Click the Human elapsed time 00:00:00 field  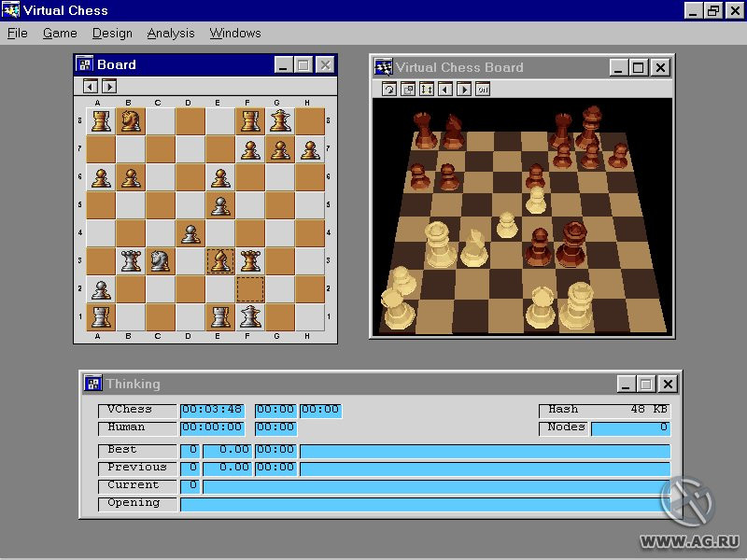tap(213, 428)
